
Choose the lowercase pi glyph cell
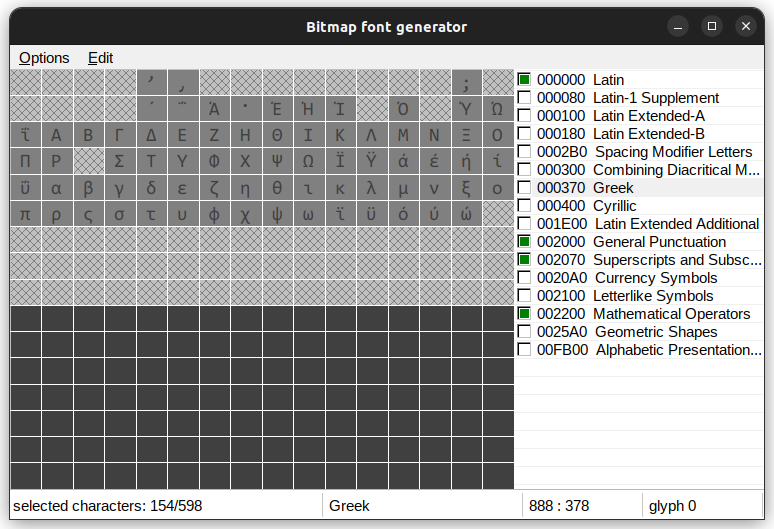[x=25, y=213]
